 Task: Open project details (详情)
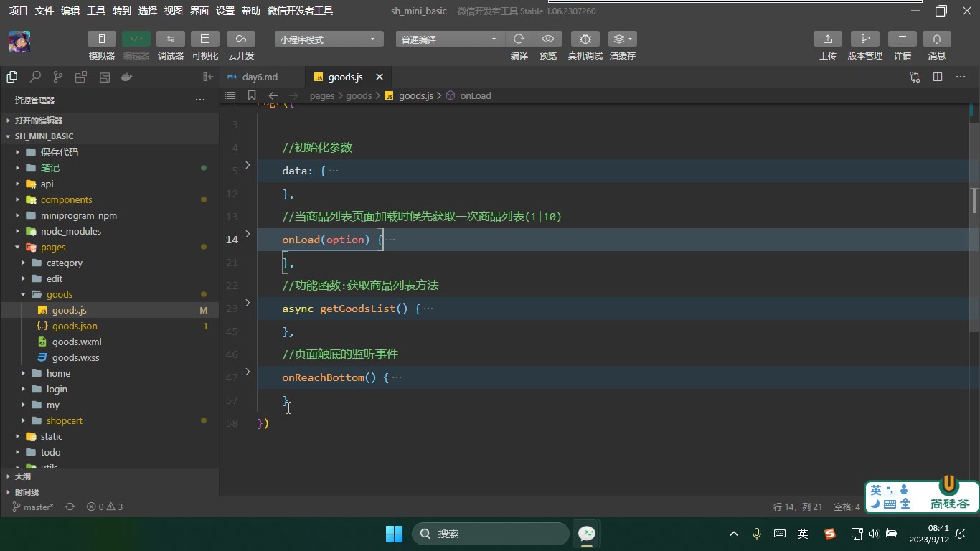[x=903, y=39]
